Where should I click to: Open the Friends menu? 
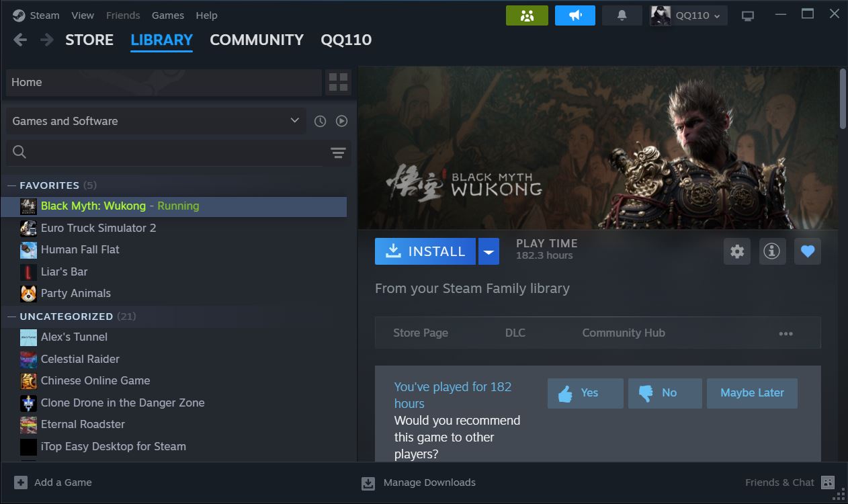123,15
